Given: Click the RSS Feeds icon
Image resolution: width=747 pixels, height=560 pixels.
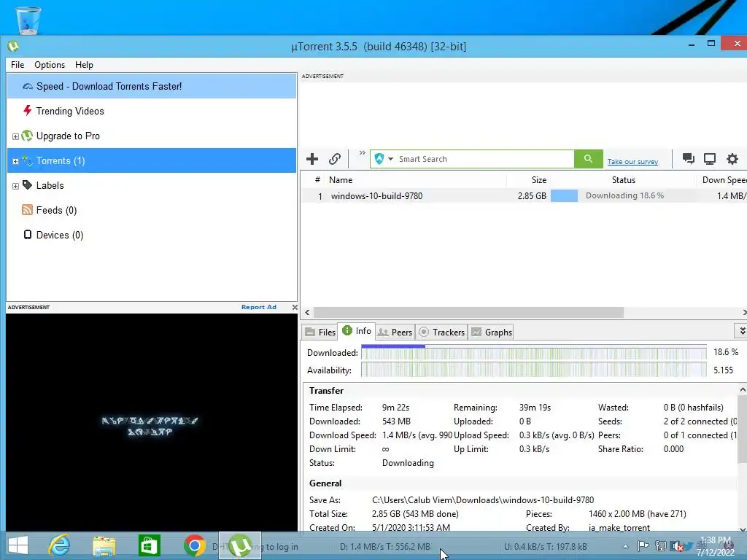Looking at the screenshot, I should point(27,209).
